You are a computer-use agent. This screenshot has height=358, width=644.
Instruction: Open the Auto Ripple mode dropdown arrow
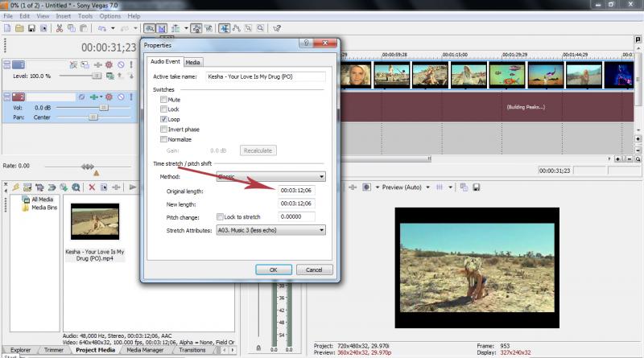(x=186, y=28)
